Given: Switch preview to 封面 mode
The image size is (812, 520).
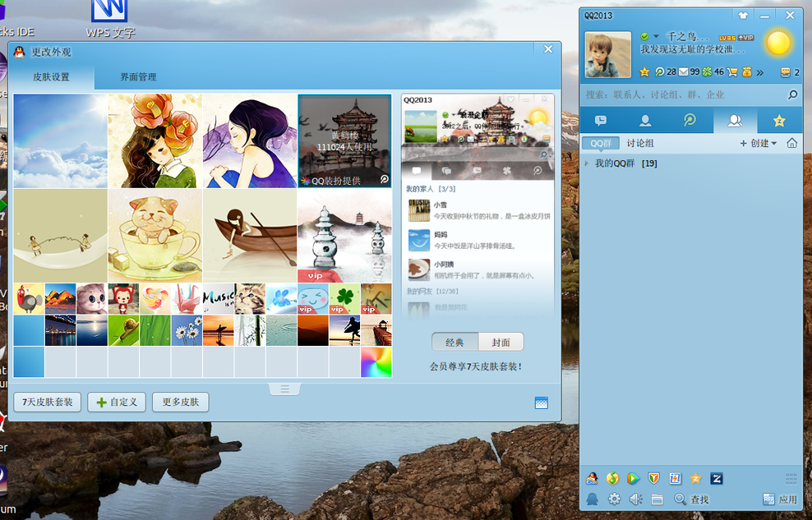Looking at the screenshot, I should click(501, 343).
